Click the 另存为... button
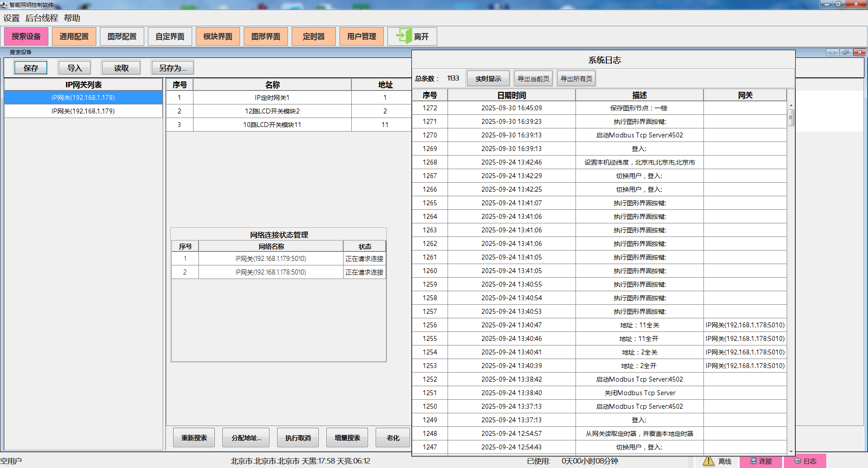Screen dimensions: 868x468 coord(172,68)
